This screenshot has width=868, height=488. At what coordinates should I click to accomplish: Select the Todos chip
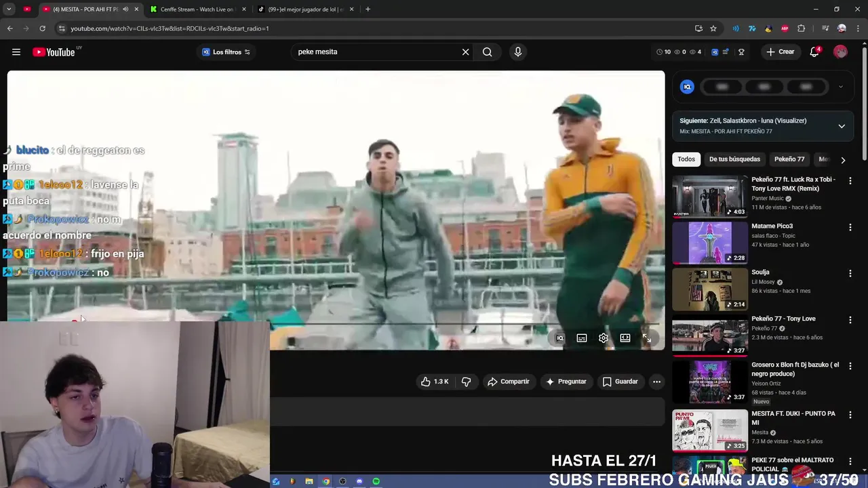pyautogui.click(x=686, y=159)
